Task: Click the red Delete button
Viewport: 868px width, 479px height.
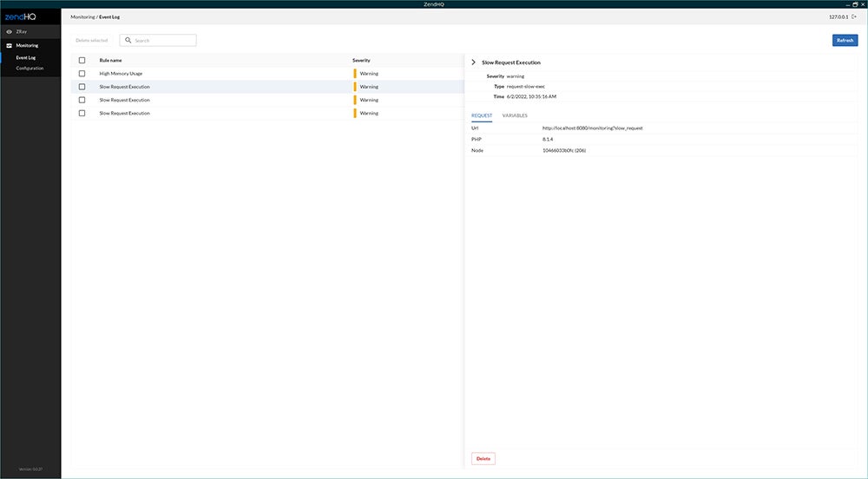Action: point(483,458)
